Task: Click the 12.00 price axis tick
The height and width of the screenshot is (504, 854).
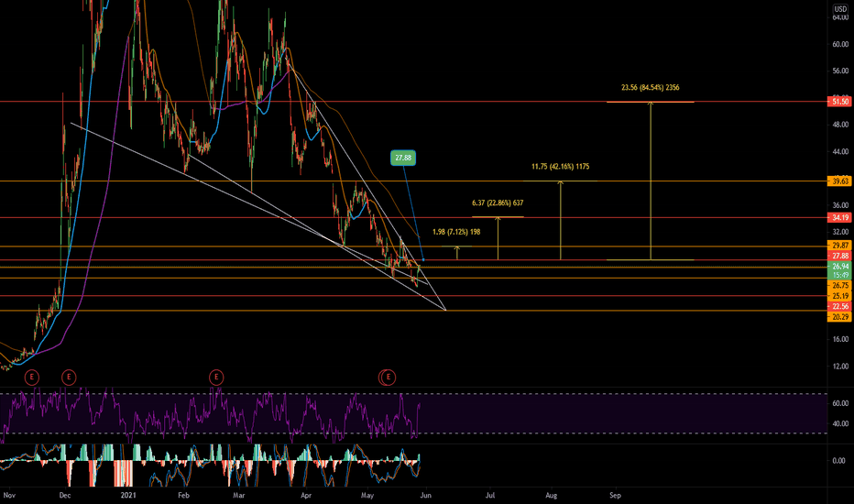Action: click(840, 367)
